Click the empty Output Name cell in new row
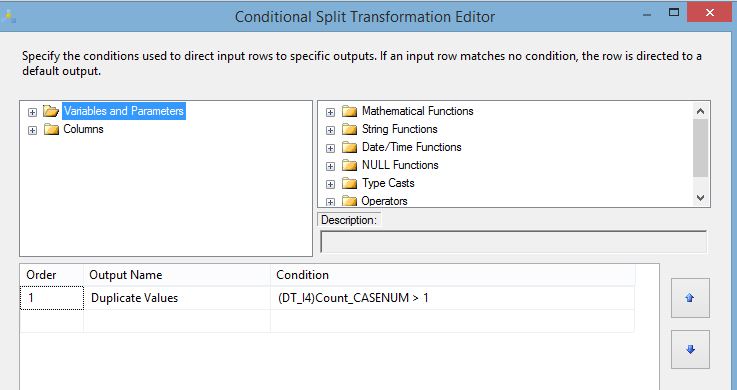This screenshot has width=737, height=390. click(x=177, y=321)
